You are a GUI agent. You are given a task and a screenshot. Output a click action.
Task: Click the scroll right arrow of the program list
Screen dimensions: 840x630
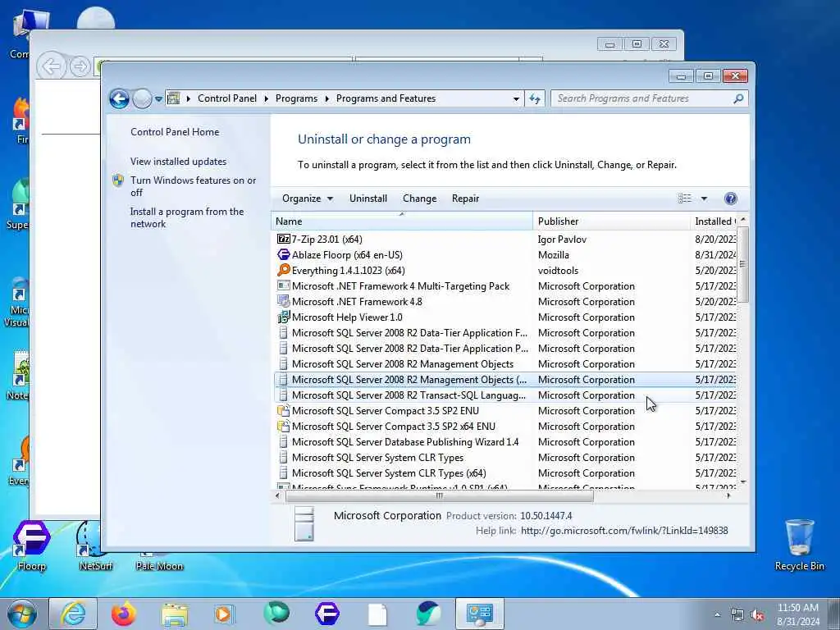[x=728, y=496]
